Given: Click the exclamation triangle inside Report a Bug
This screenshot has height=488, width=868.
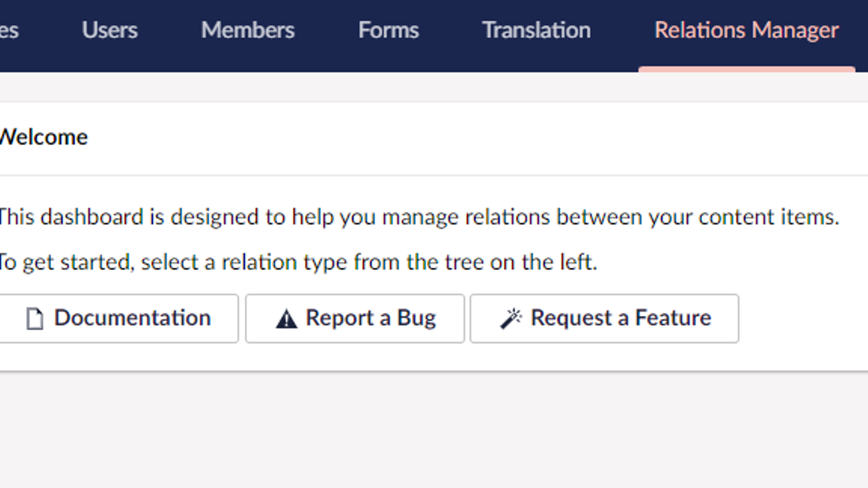Looking at the screenshot, I should (x=287, y=318).
